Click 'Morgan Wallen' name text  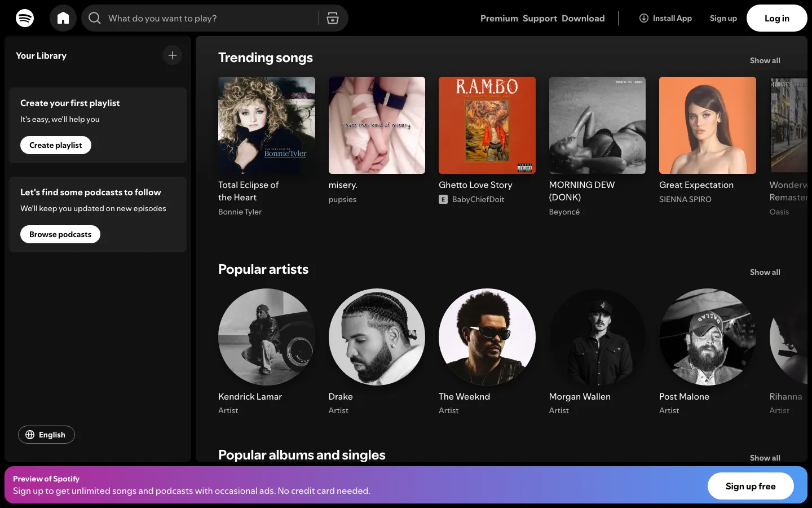(580, 396)
